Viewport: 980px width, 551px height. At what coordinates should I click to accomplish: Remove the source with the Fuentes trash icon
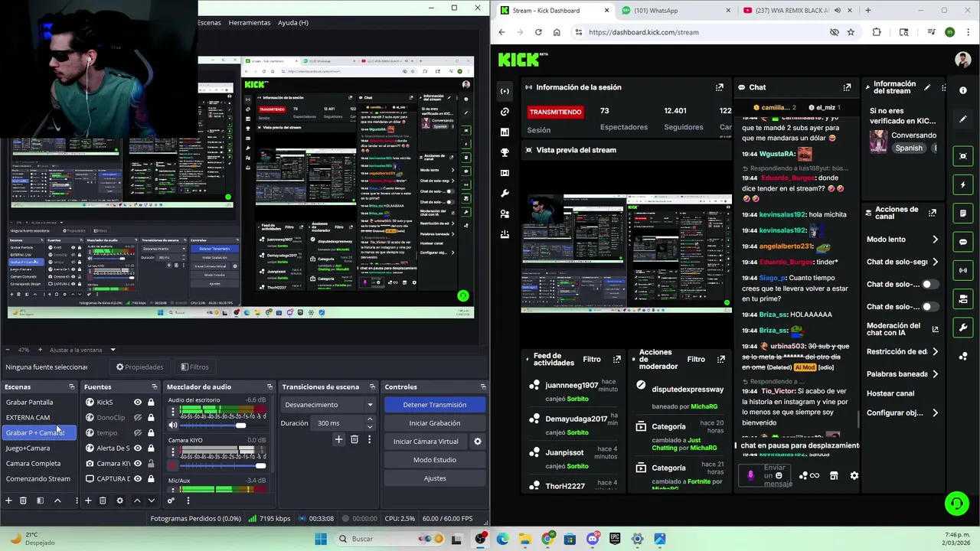click(x=103, y=500)
